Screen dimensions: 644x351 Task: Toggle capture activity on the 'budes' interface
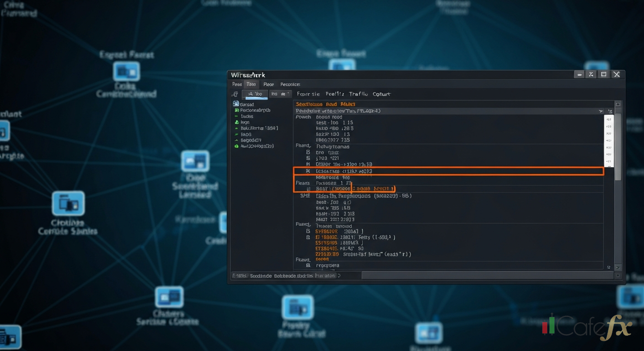click(x=236, y=116)
